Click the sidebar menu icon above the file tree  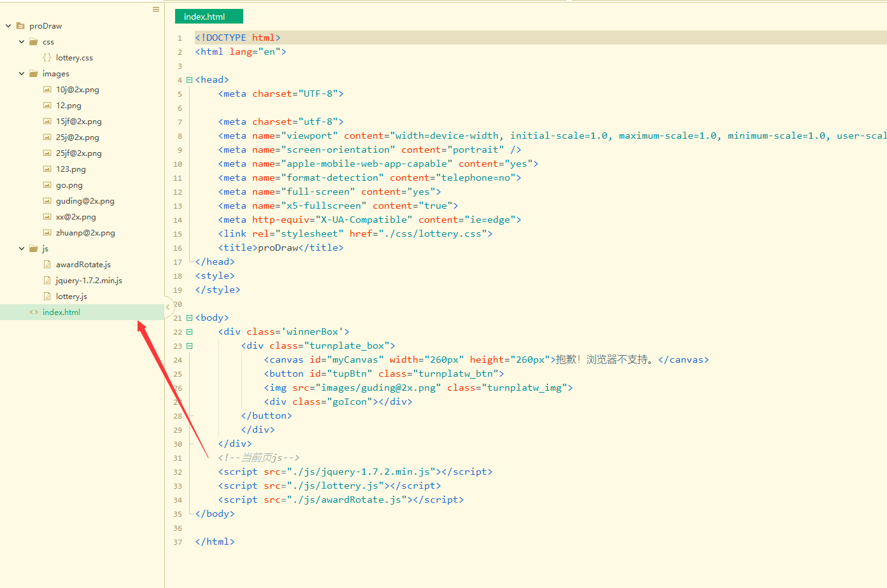click(156, 9)
